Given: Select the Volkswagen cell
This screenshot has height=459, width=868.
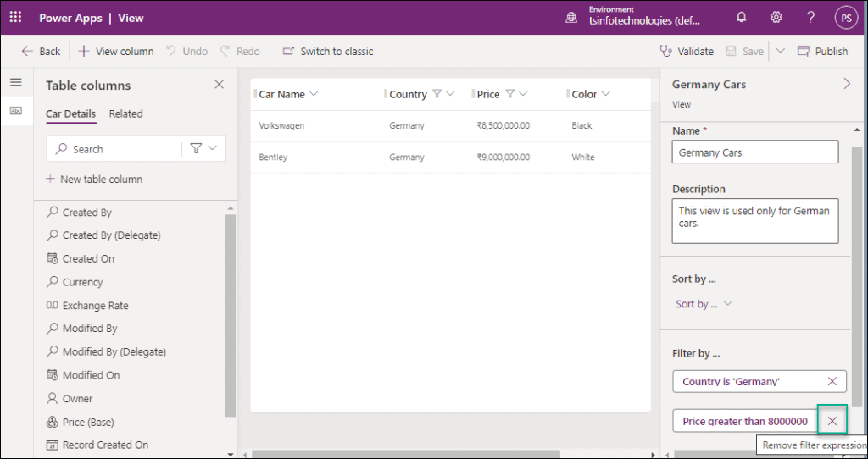Looking at the screenshot, I should click(x=281, y=125).
